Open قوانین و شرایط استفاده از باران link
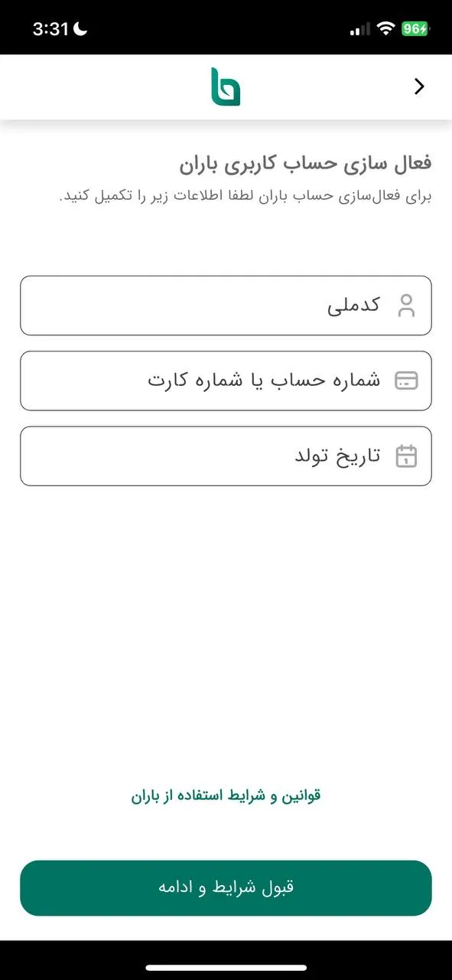452x980 pixels. point(226,795)
